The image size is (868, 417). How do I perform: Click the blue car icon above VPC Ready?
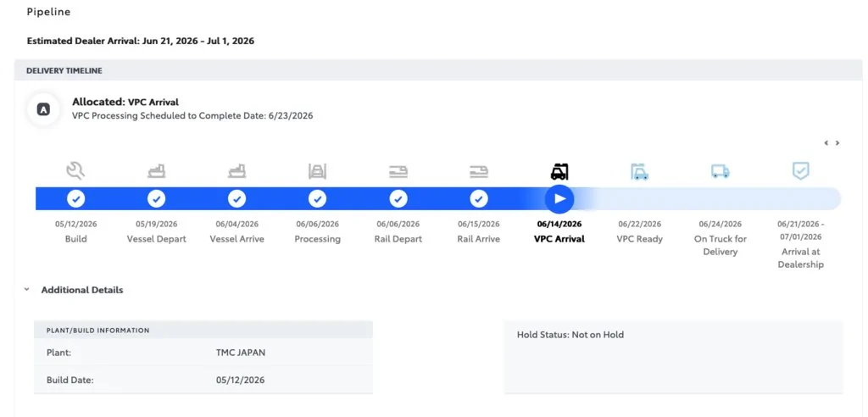(639, 172)
